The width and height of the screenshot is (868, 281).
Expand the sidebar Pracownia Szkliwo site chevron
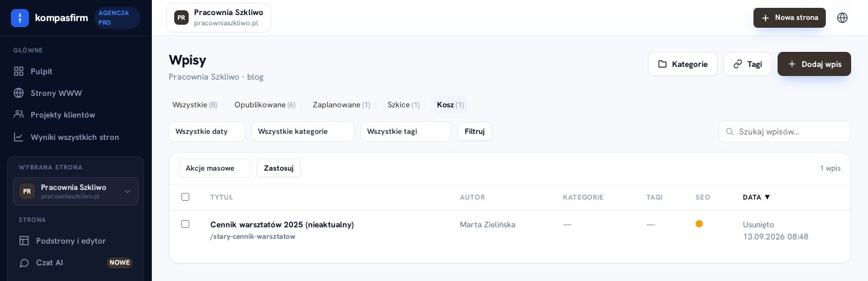tap(127, 191)
